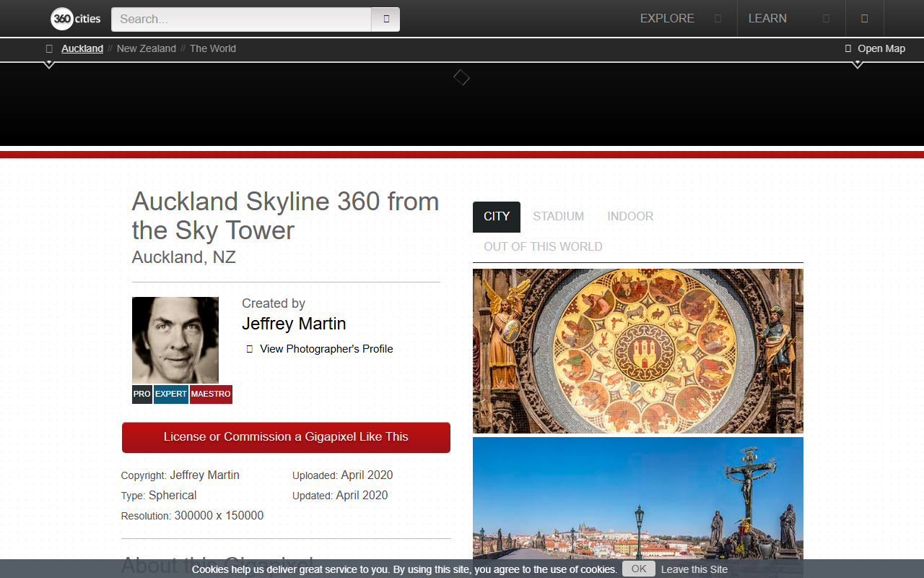Open the New Zealand breadcrumb link
The width and height of the screenshot is (924, 578).
[x=147, y=48]
